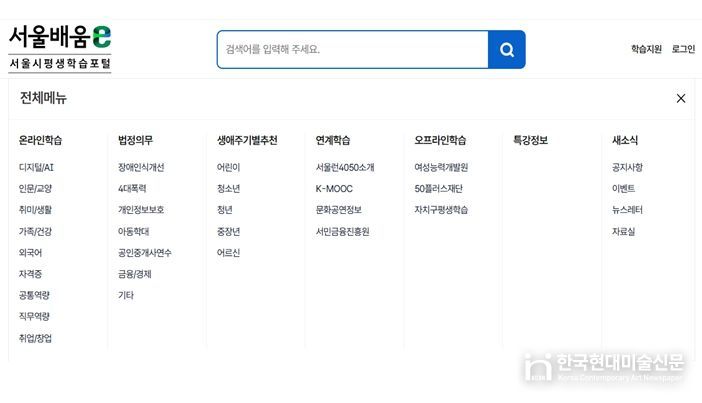The image size is (702, 403).
Task: Open 공지사항 under 새소식
Action: coord(627,168)
